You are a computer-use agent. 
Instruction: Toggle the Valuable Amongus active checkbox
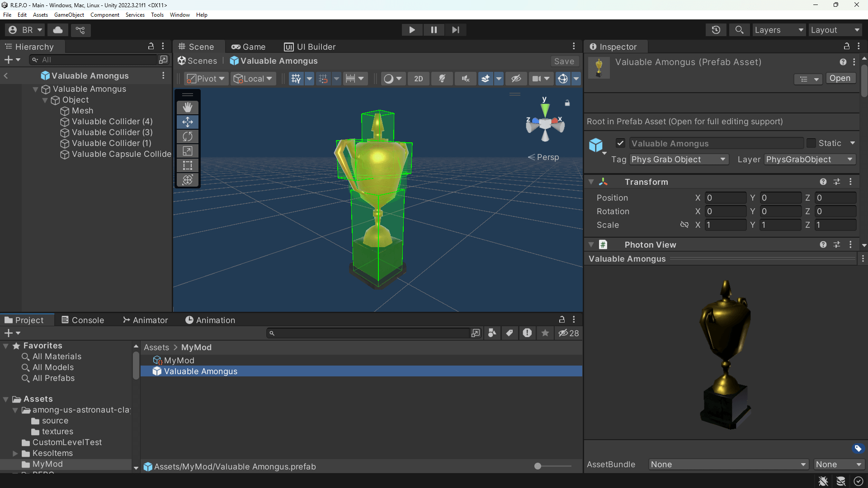[x=620, y=143]
